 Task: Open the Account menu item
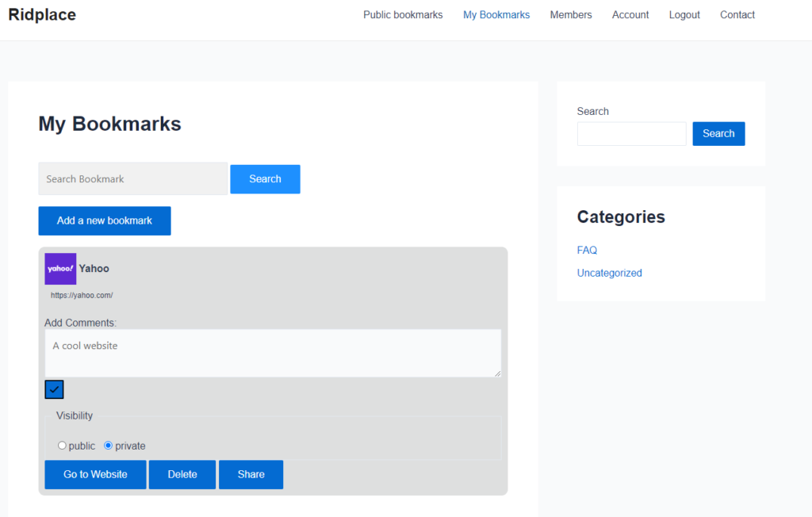click(630, 15)
